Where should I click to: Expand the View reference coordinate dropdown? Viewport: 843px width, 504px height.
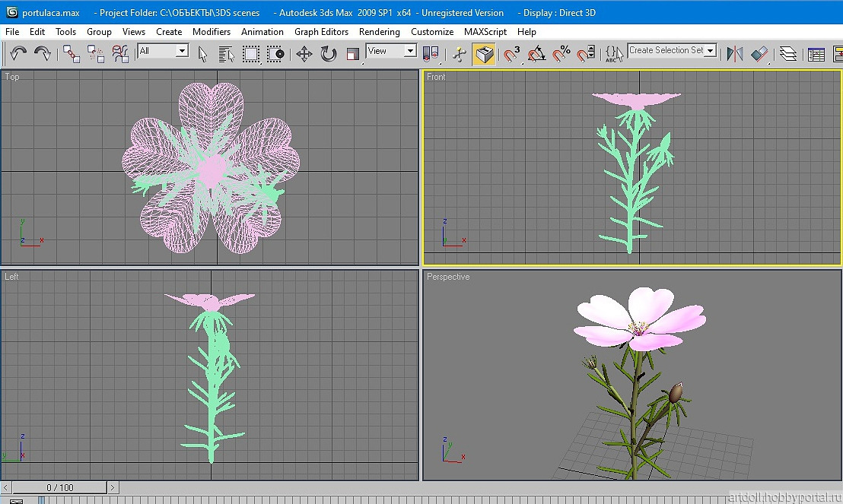tap(391, 51)
